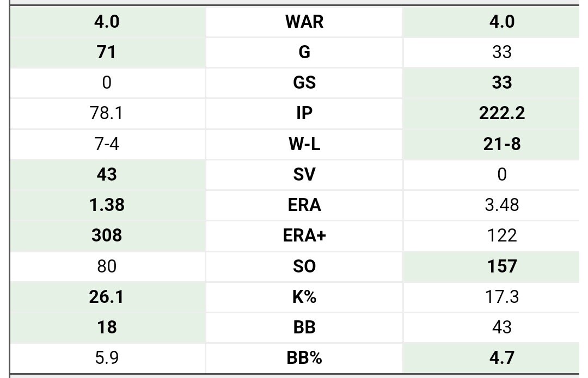The height and width of the screenshot is (378, 588).
Task: Click the ERA stat label
Action: [304, 205]
